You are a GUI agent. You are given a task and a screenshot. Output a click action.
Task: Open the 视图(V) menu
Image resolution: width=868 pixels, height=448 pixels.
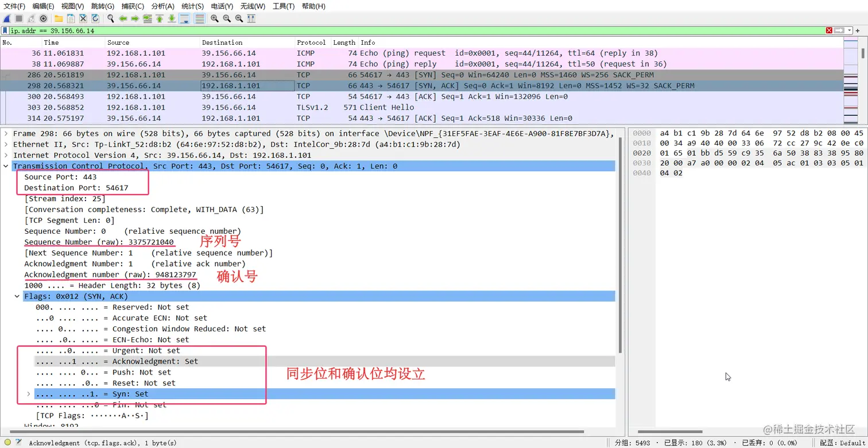[72, 6]
